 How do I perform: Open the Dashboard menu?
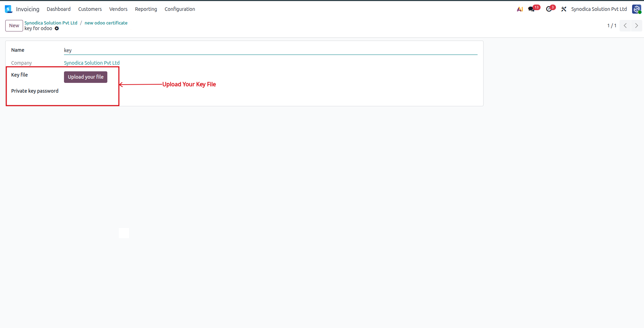pyautogui.click(x=59, y=9)
